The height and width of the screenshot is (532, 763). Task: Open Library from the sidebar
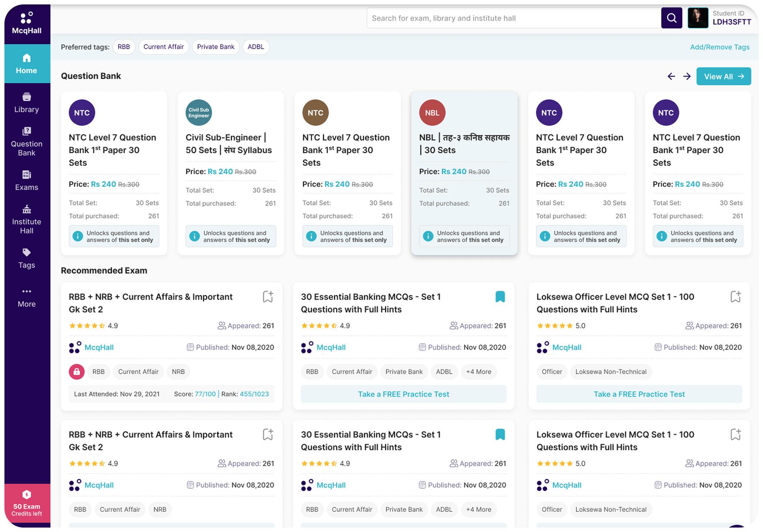pyautogui.click(x=27, y=103)
